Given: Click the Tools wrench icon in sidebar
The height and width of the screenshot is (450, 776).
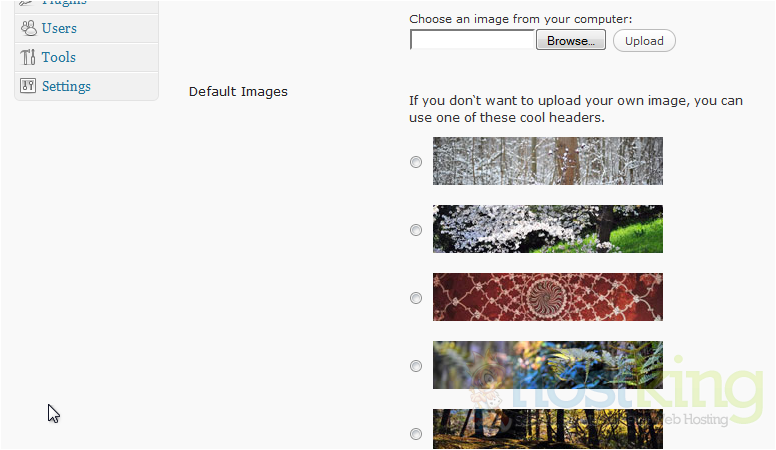Looking at the screenshot, I should coord(28,57).
